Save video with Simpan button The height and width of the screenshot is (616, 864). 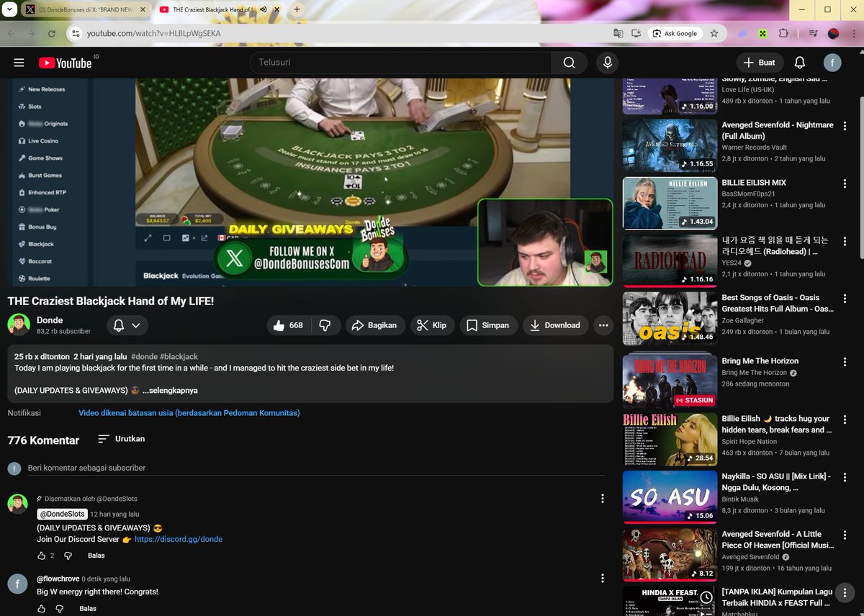(x=488, y=325)
